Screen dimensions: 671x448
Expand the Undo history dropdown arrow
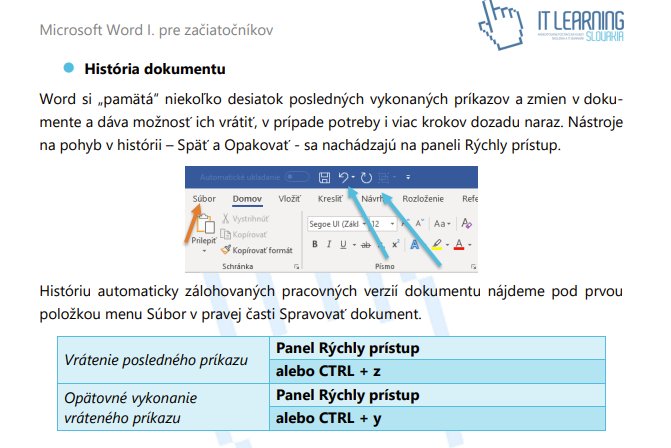pos(353,177)
